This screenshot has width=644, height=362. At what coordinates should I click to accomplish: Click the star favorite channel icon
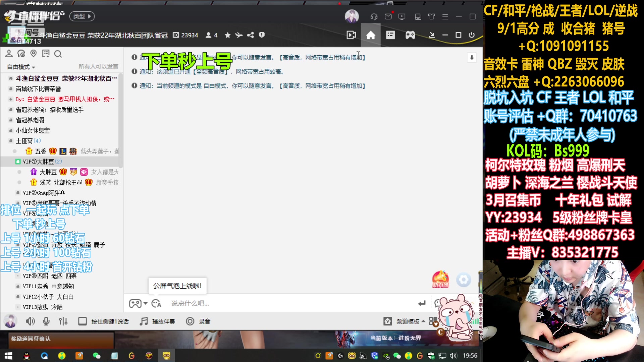coord(228,35)
